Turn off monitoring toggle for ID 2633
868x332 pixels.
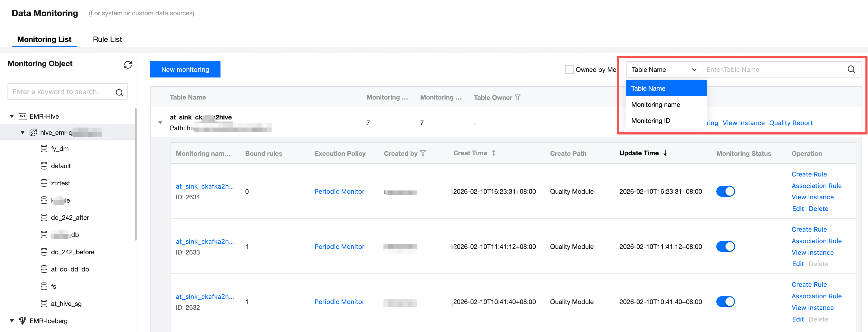coord(725,247)
